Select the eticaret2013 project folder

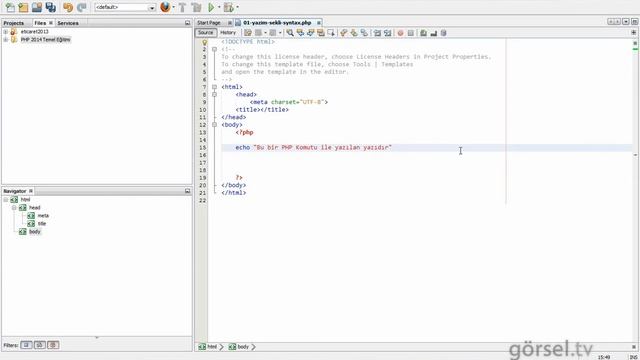click(x=35, y=31)
